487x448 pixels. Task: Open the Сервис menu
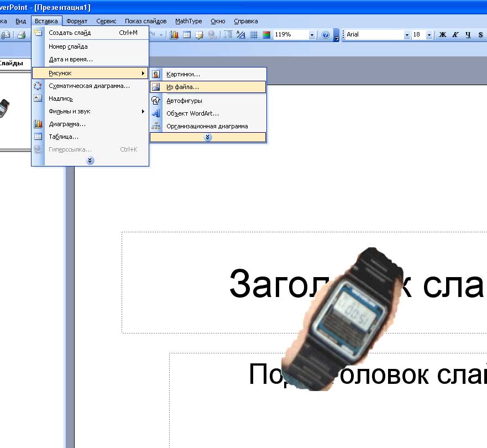click(x=106, y=21)
